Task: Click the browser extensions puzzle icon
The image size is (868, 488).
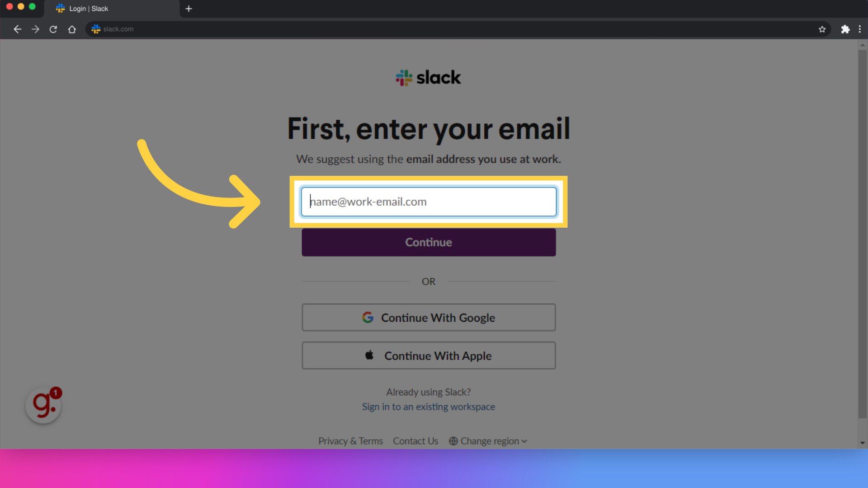Action: [x=845, y=28]
